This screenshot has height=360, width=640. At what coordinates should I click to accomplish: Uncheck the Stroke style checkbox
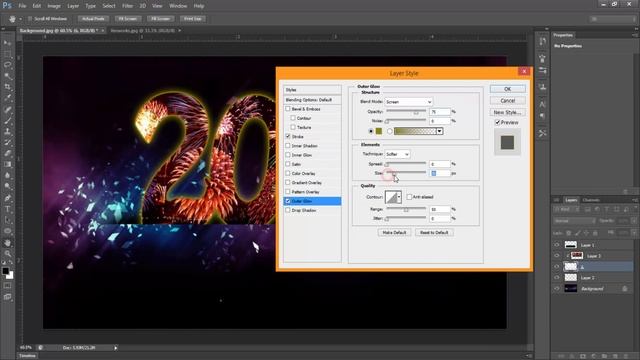pos(288,136)
